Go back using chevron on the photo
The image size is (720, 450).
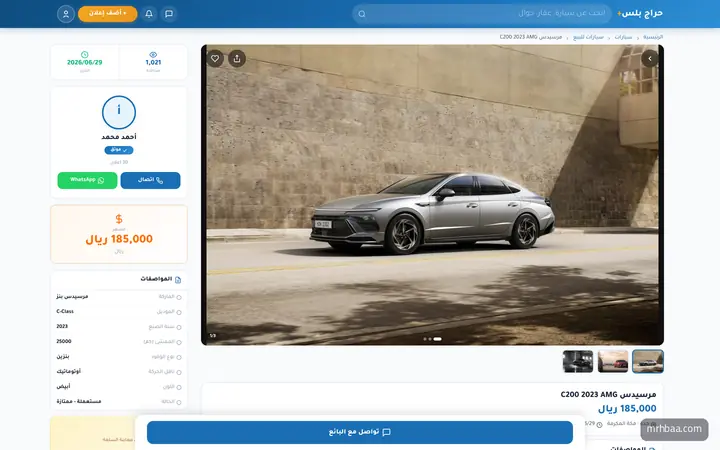[x=649, y=58]
